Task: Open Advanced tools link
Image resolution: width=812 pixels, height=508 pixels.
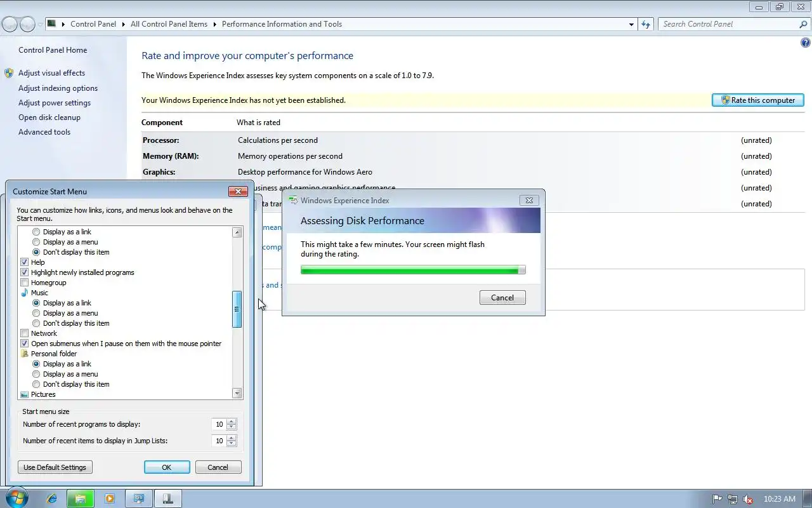Action: click(x=44, y=132)
